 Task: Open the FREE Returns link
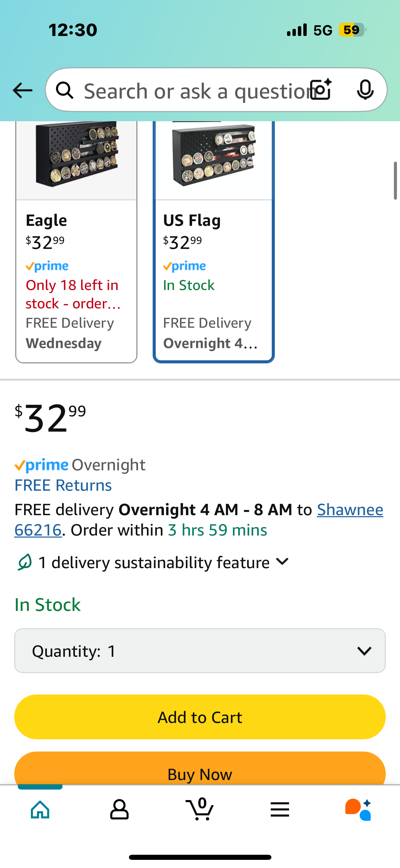pos(63,485)
